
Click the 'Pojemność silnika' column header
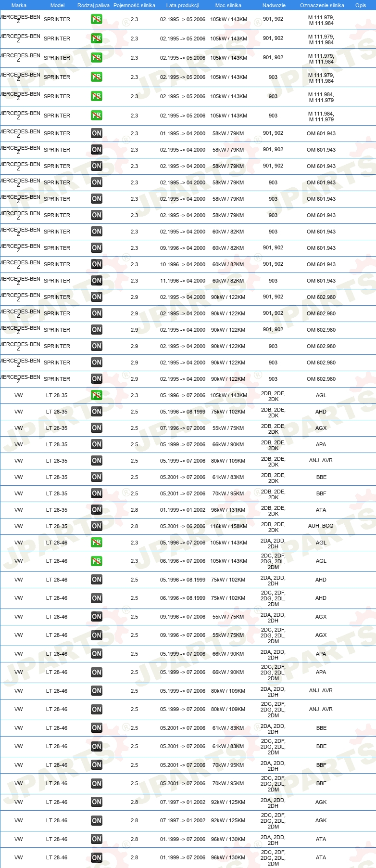click(134, 5)
